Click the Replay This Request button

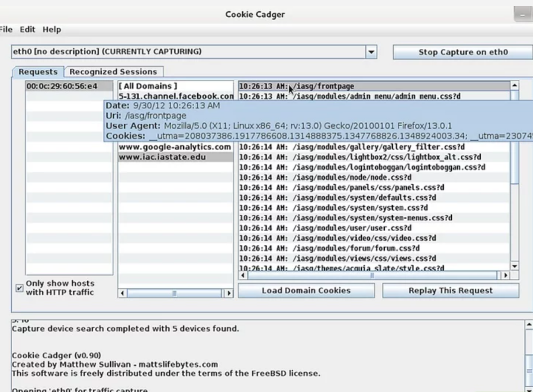click(451, 291)
